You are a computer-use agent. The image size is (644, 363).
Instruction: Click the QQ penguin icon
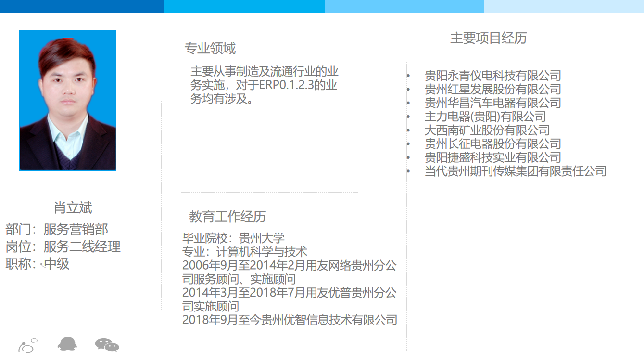coord(67,344)
